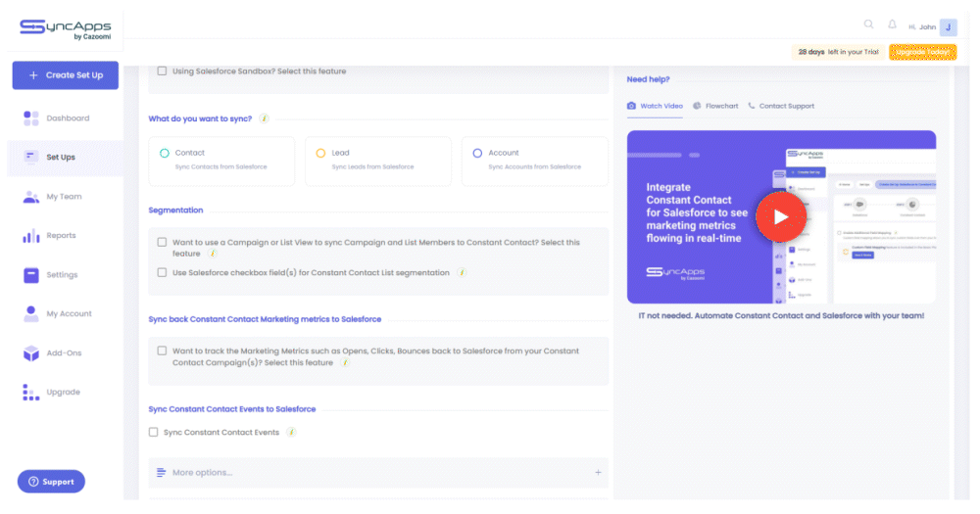Viewport: 980px width, 514px height.
Task: Enable Salesforce checkbox field segmentation checkbox
Action: [x=162, y=272]
